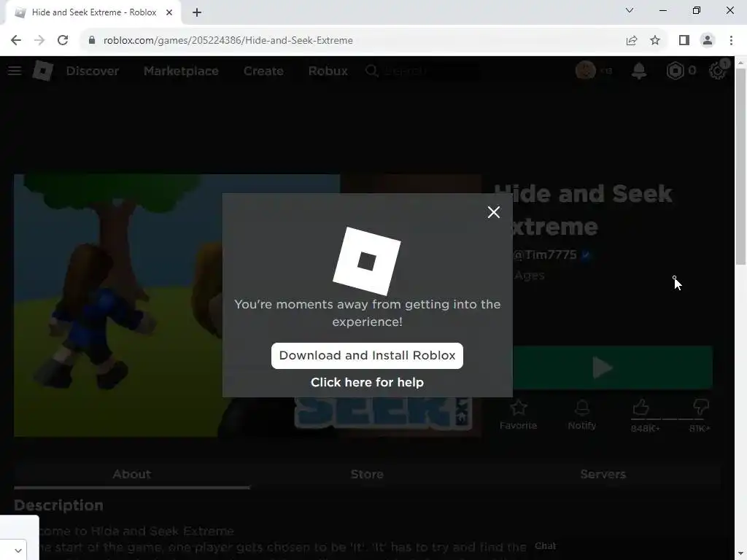Click the Roblox logo in the dialog

point(367,261)
